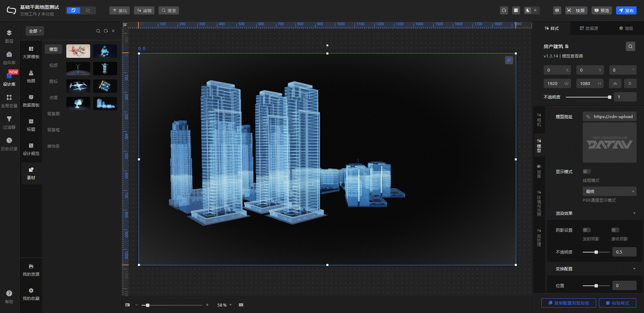Open the 过滤器 filter panel
Screen dimensions: 644x313
click(x=9, y=122)
